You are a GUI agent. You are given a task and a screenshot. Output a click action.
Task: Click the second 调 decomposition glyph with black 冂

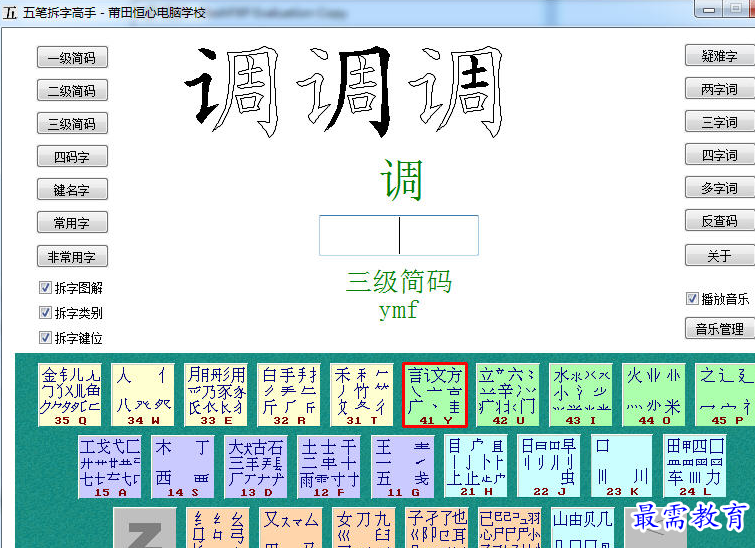(x=344, y=91)
